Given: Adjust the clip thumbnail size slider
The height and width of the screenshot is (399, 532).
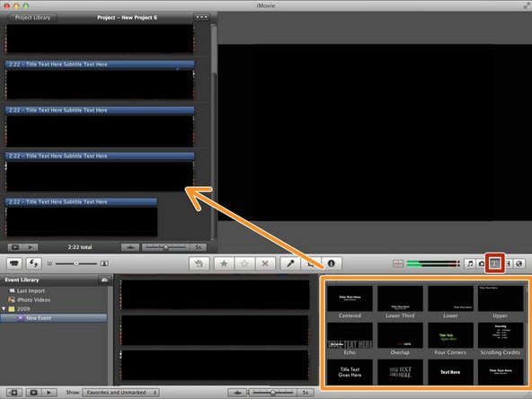Looking at the screenshot, I should [x=76, y=263].
